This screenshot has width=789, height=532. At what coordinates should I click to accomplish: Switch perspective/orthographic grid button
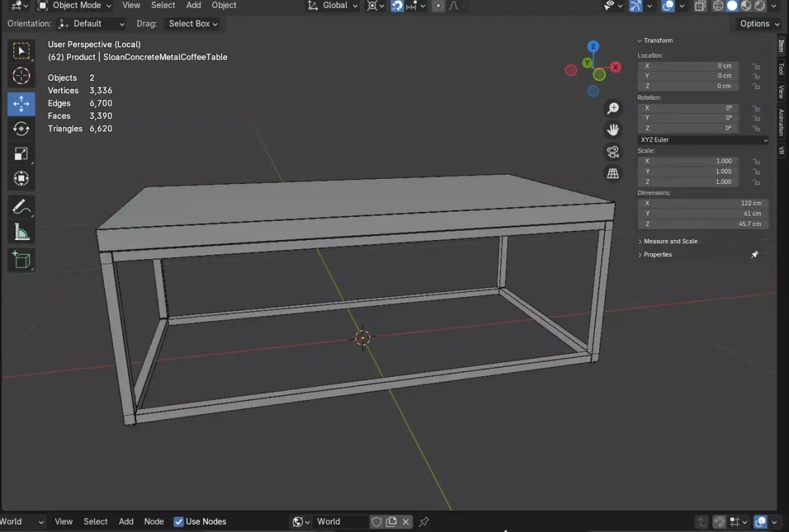pos(613,174)
